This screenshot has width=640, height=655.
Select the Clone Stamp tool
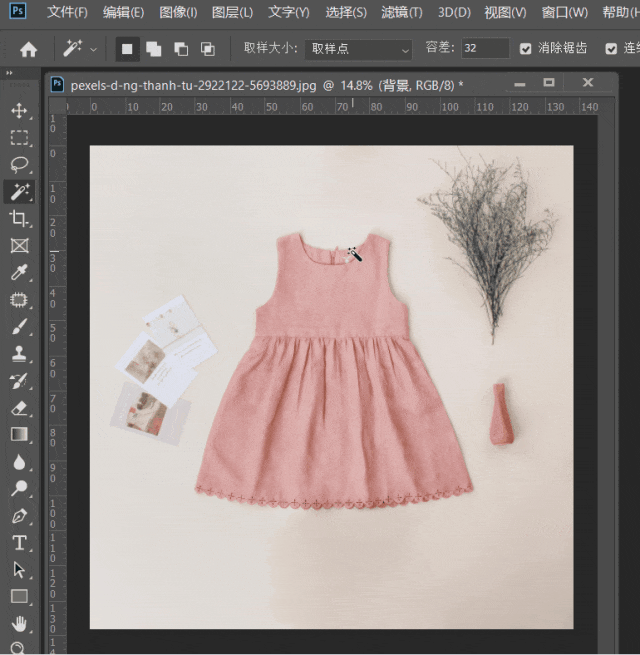click(x=19, y=353)
